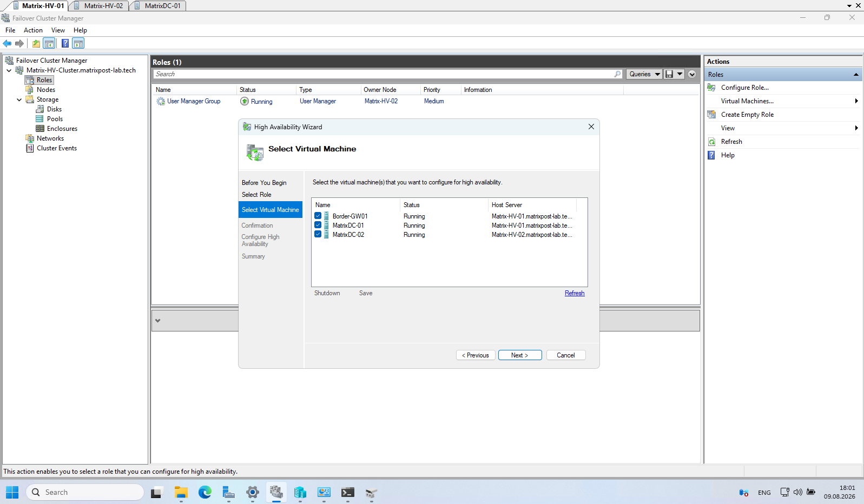Go back using the blue back arrow
Viewport: 864px width, 504px height.
pyautogui.click(x=7, y=43)
